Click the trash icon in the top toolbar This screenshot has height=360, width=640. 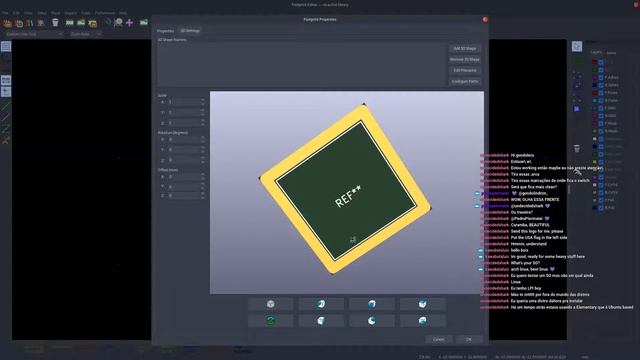pyautogui.click(x=55, y=23)
